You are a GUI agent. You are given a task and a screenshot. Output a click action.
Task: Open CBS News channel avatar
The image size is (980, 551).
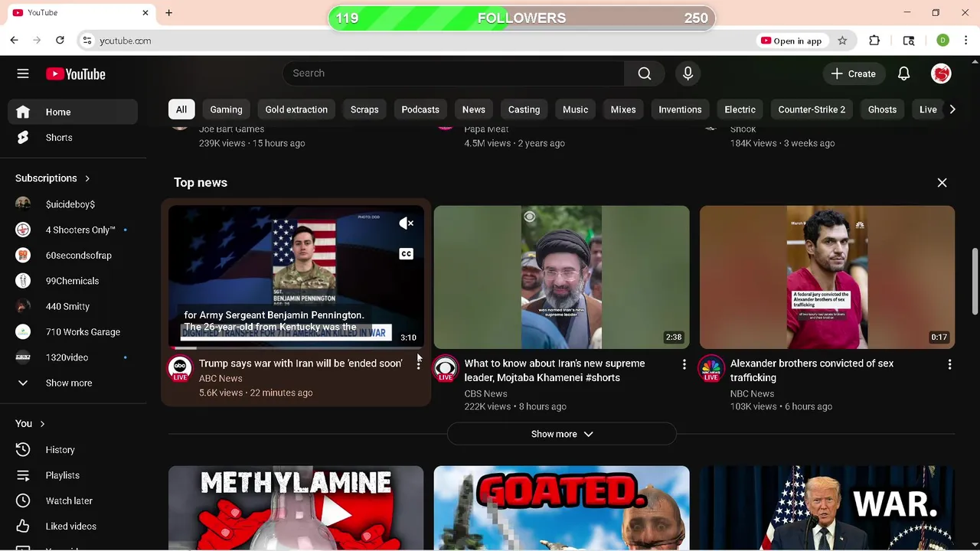tap(446, 368)
